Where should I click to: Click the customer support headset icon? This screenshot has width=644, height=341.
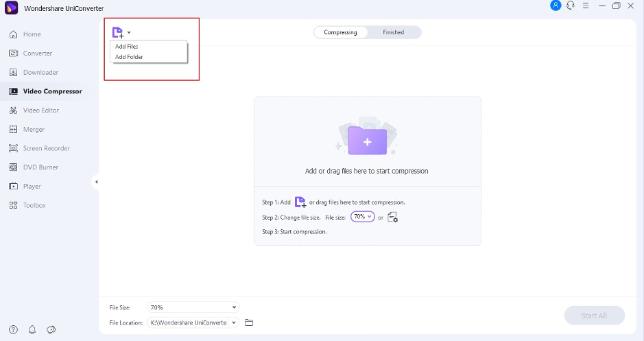[571, 5]
